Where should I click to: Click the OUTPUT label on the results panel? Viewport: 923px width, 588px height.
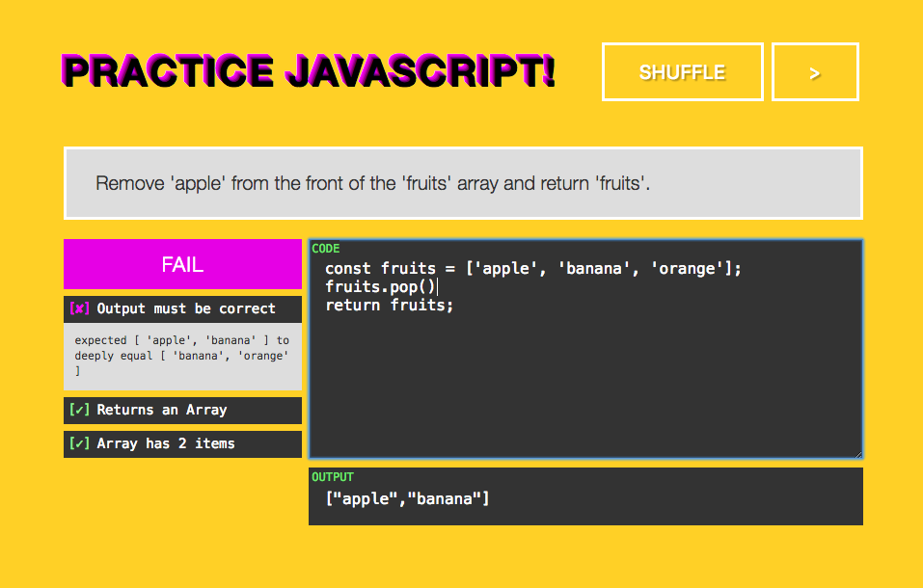(x=333, y=476)
